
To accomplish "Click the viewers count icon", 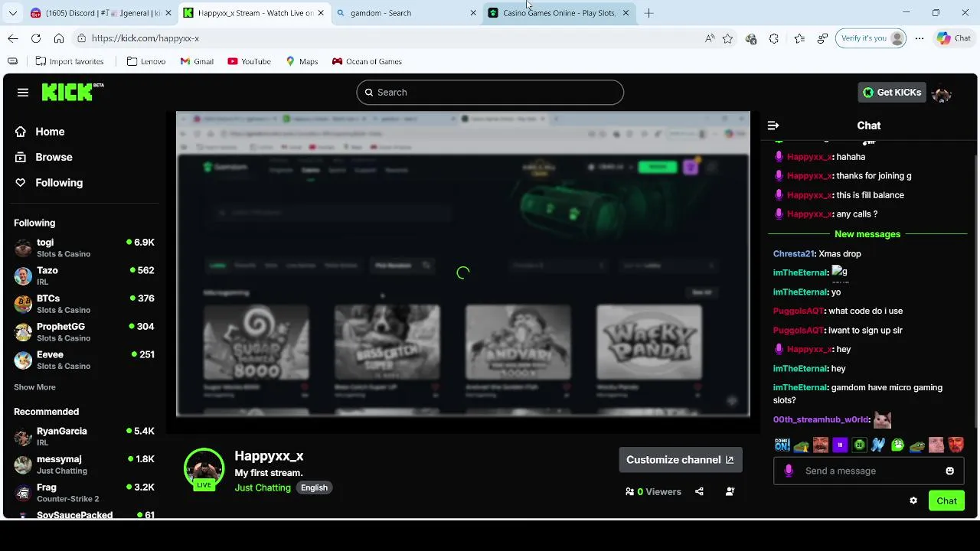I will (x=629, y=491).
